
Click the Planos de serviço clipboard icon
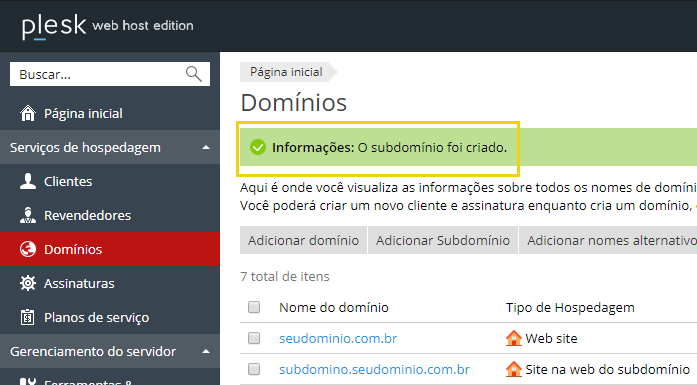(x=28, y=317)
